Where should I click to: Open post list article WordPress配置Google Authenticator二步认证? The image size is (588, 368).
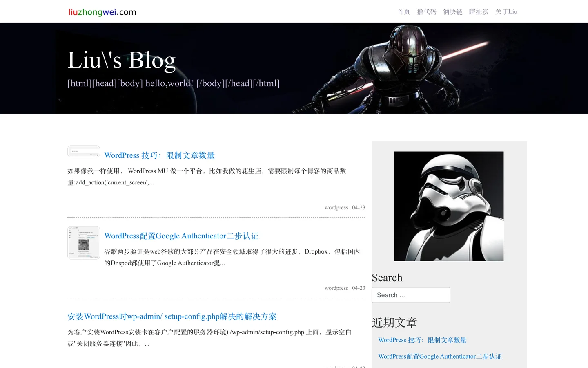tap(181, 236)
